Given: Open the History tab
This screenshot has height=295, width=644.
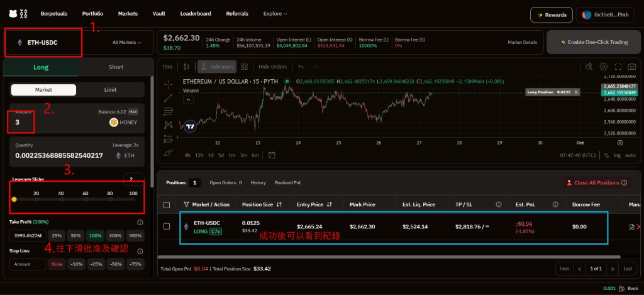Looking at the screenshot, I should [258, 182].
